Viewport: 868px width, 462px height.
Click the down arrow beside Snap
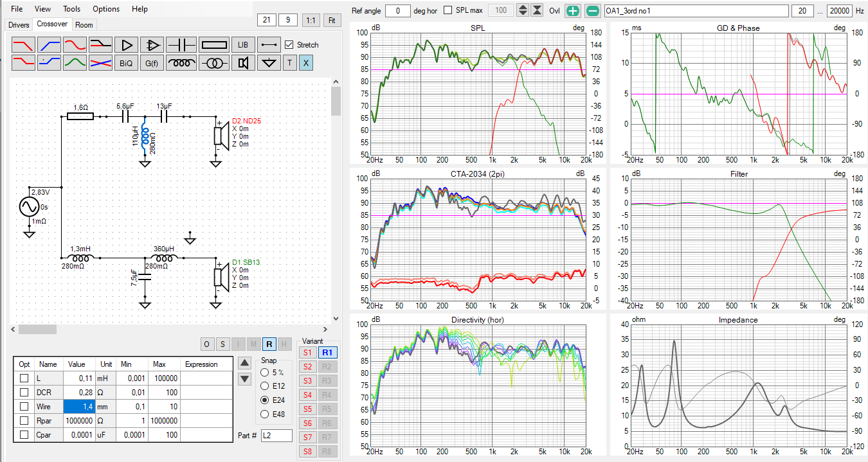(244, 379)
